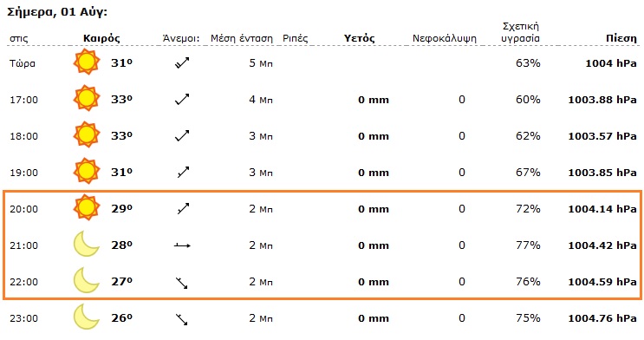
Task: Click the Πίεση column header
Action: click(x=621, y=39)
